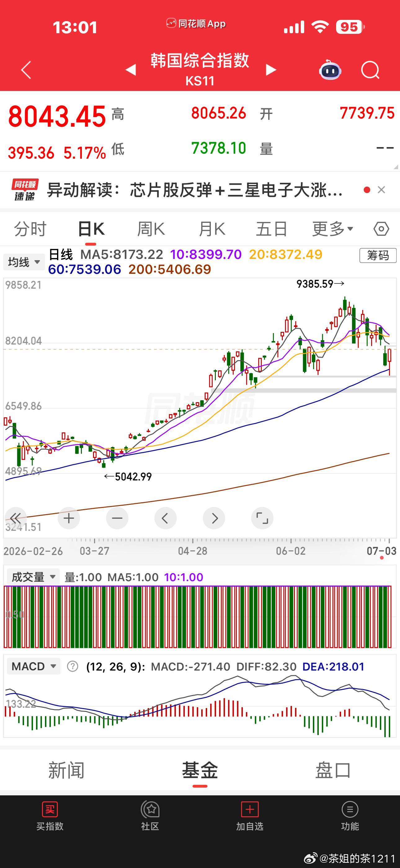
Task: Tap the current price 8043.45
Action: click(57, 116)
